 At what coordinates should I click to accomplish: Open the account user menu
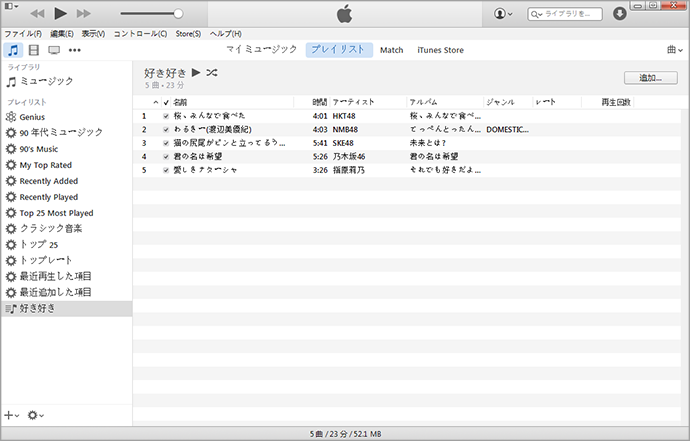coord(503,14)
